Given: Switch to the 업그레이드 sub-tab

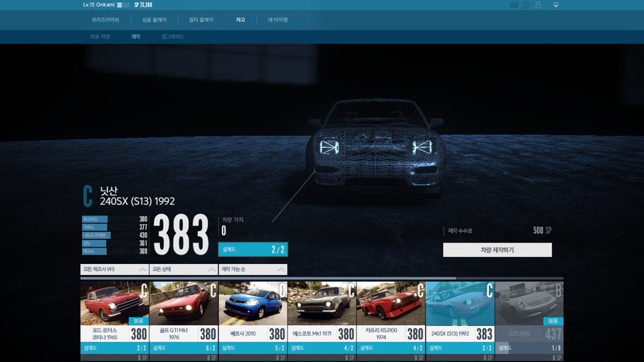Looking at the screenshot, I should [x=173, y=37].
